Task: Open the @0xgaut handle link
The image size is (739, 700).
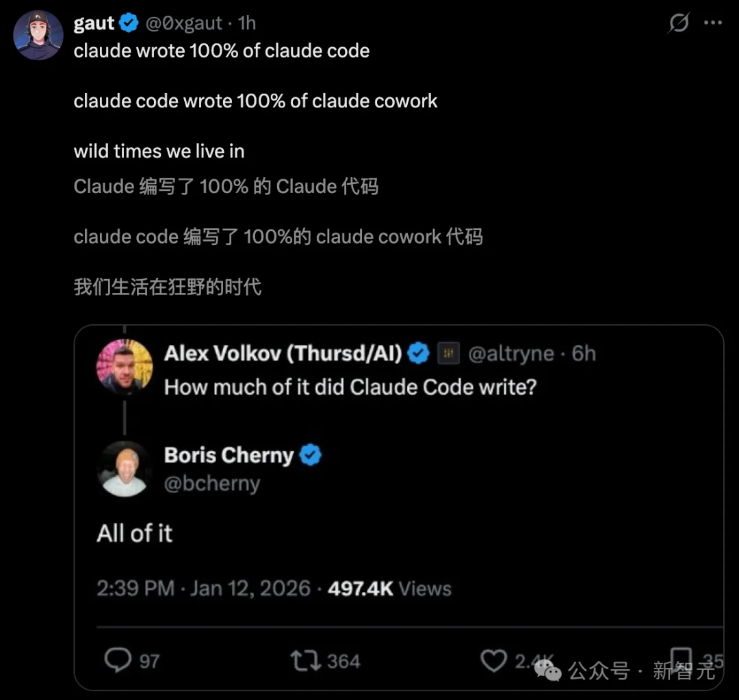Action: pos(184,23)
